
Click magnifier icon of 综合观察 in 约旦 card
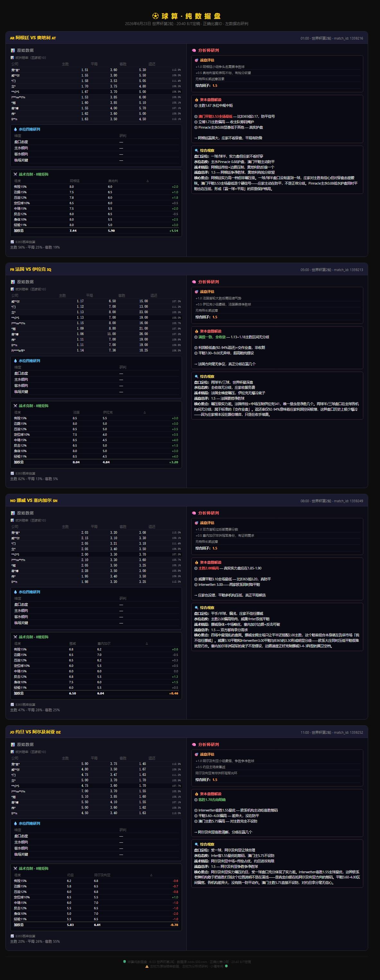(x=197, y=845)
